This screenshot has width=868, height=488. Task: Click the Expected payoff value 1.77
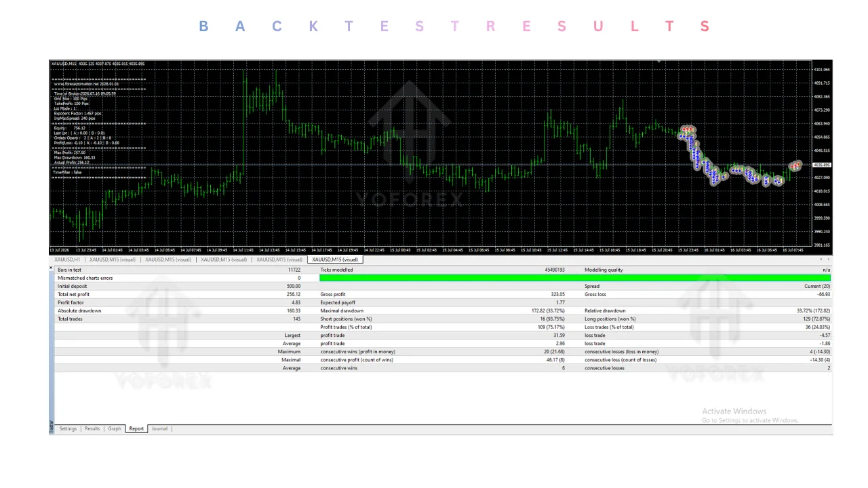[x=560, y=302]
